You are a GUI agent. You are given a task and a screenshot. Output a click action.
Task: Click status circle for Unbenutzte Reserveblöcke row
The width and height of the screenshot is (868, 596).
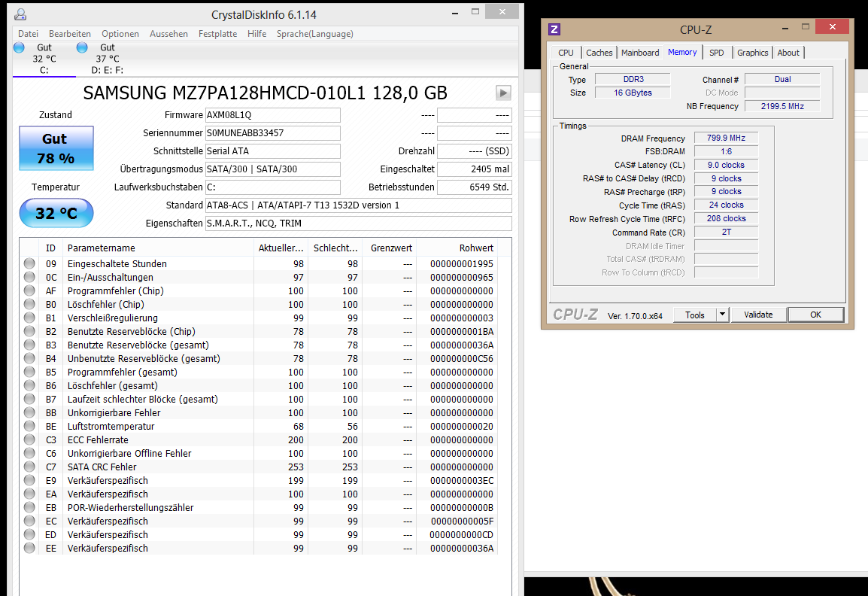pos(29,358)
